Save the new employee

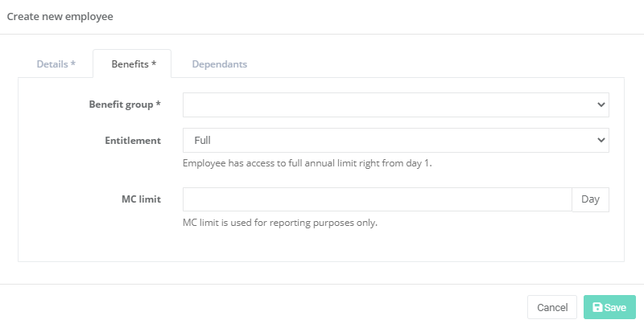[609, 307]
